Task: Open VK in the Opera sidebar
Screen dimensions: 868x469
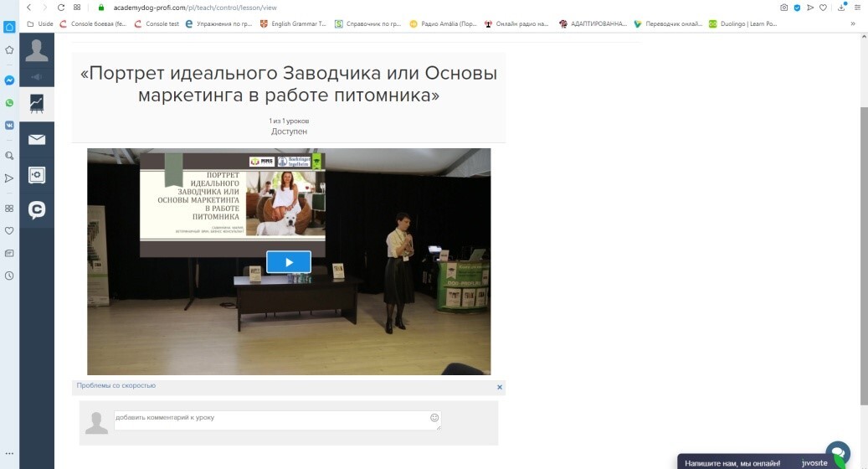Action: pyautogui.click(x=9, y=125)
